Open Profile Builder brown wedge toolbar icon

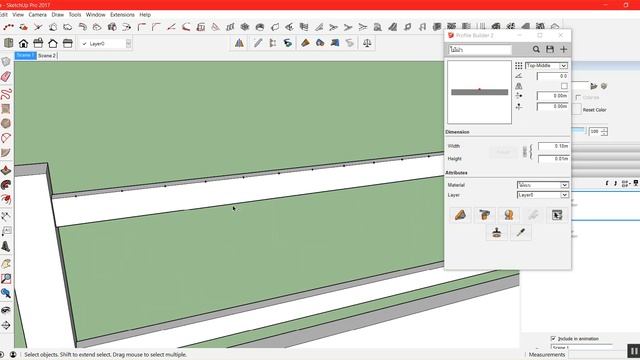305,43
